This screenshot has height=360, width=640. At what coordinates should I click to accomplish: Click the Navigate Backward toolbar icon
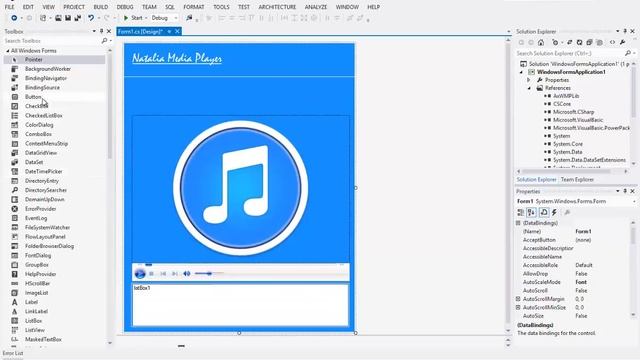pos(14,18)
